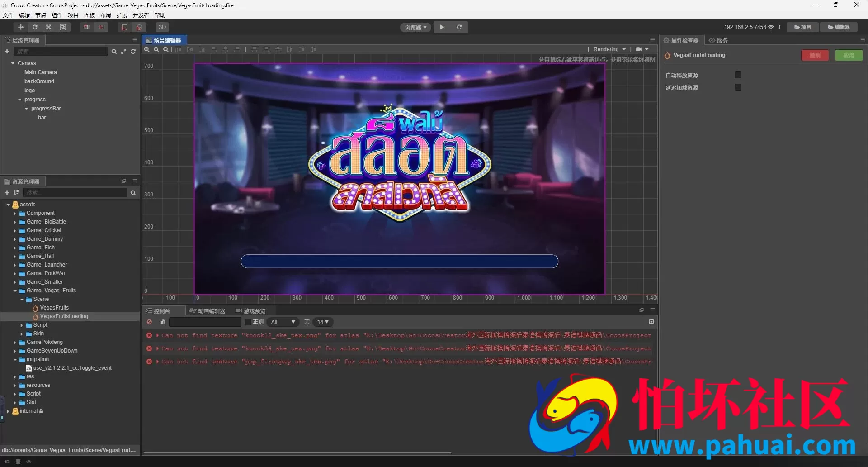
Task: Zoom out the scene editor view
Action: [156, 50]
